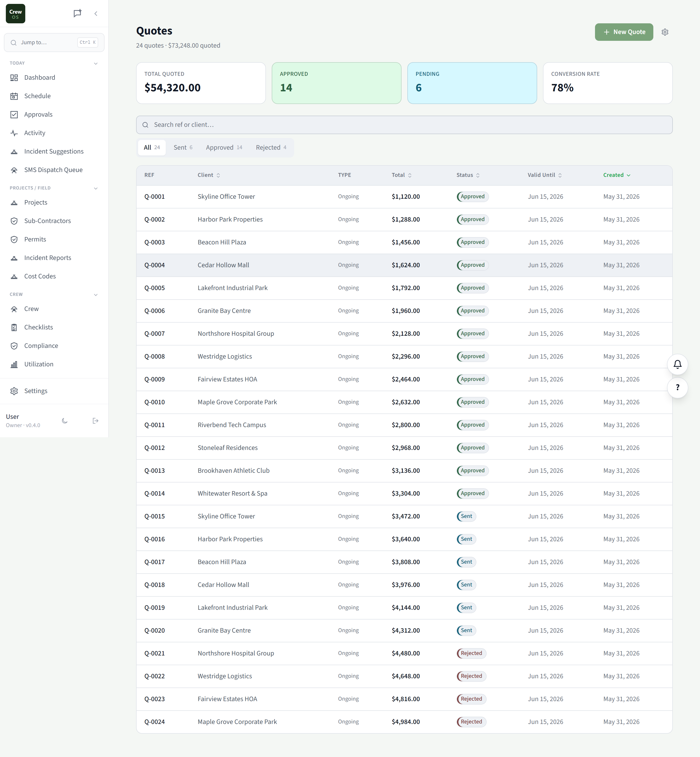Collapse the sidebar with the arrow
The image size is (700, 757).
pos(96,14)
